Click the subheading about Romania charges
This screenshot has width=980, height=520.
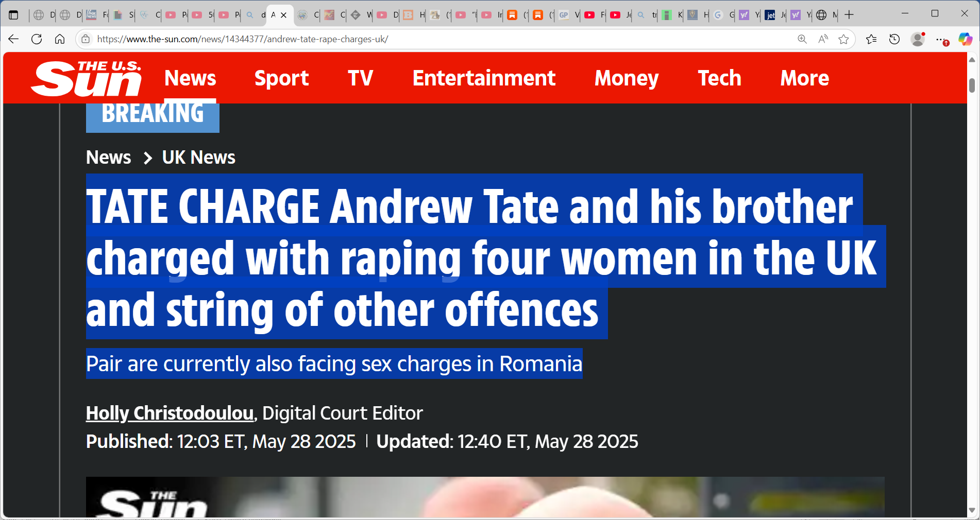pos(334,364)
